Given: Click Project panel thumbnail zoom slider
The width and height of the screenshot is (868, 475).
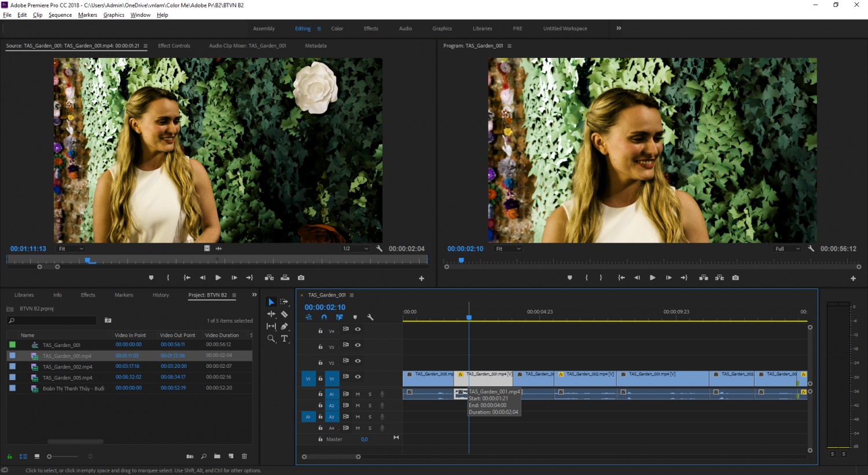Looking at the screenshot, I should pos(62,456).
